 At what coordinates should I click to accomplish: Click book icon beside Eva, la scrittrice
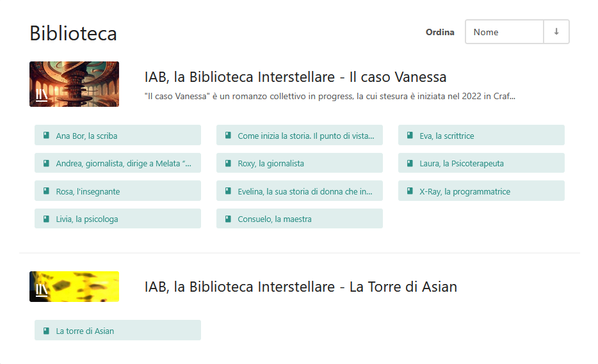(410, 136)
